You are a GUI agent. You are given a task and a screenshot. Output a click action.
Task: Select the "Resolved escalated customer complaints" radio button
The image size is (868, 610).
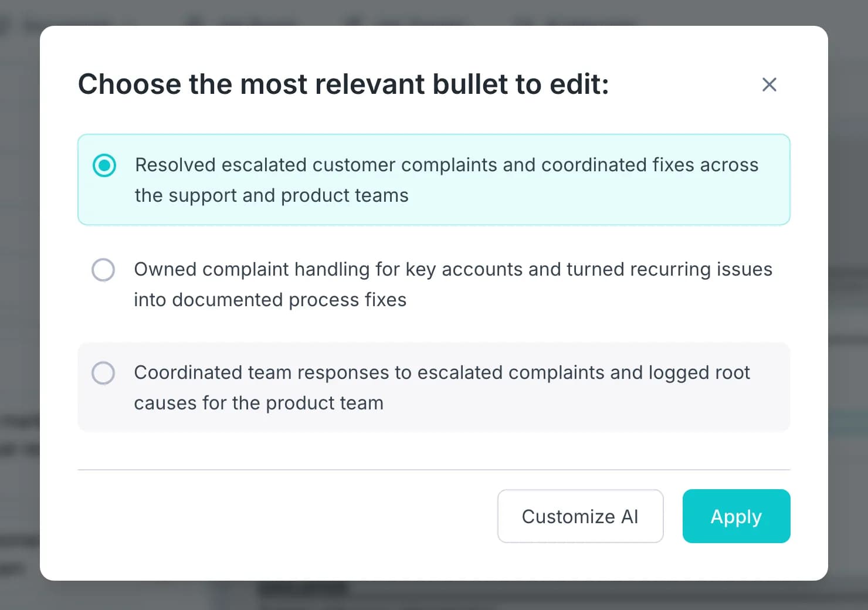(104, 165)
